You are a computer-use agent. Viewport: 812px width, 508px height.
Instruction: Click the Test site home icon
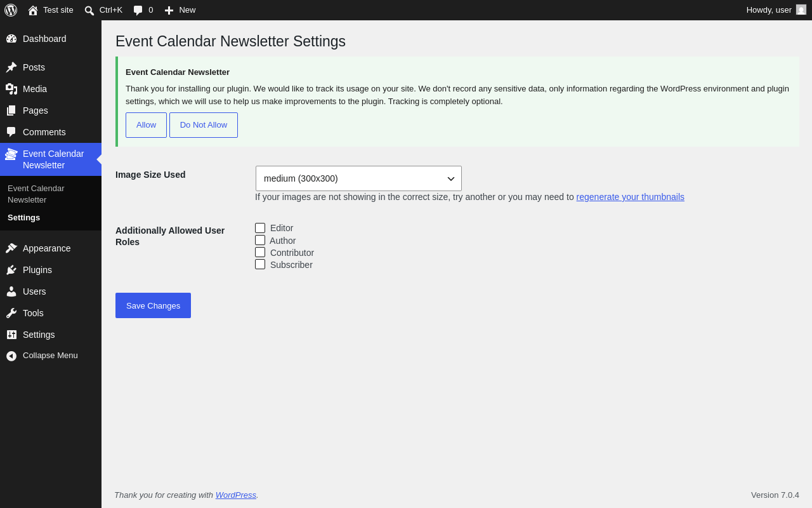click(33, 10)
